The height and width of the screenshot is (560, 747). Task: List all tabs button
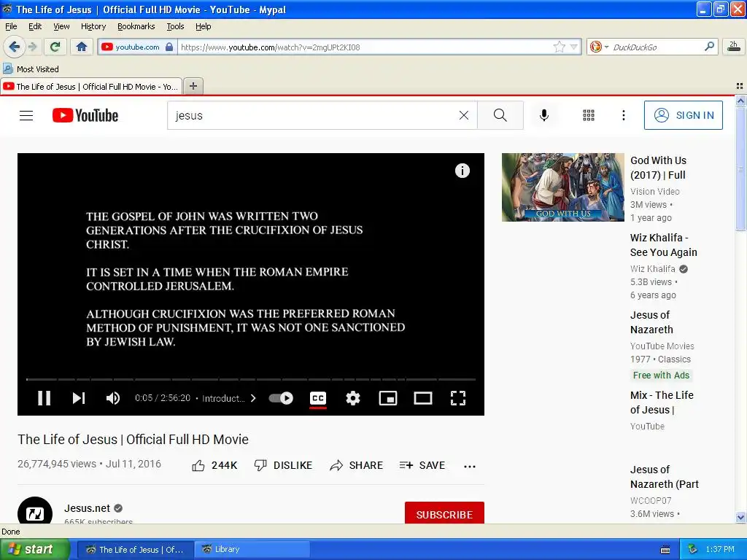coord(739,86)
